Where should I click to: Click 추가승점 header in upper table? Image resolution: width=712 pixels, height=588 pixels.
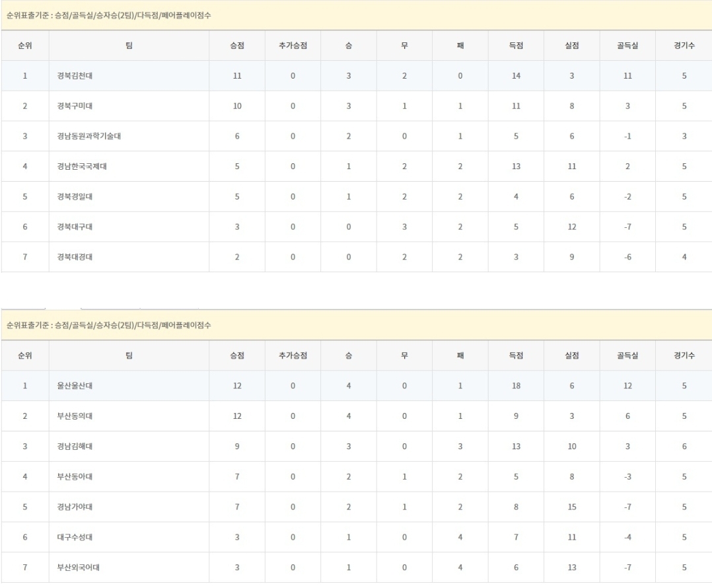(293, 46)
